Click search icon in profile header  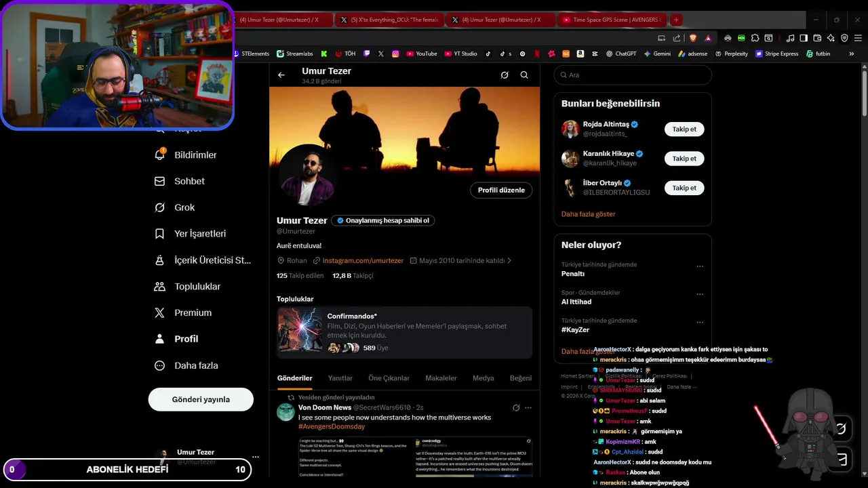[524, 75]
